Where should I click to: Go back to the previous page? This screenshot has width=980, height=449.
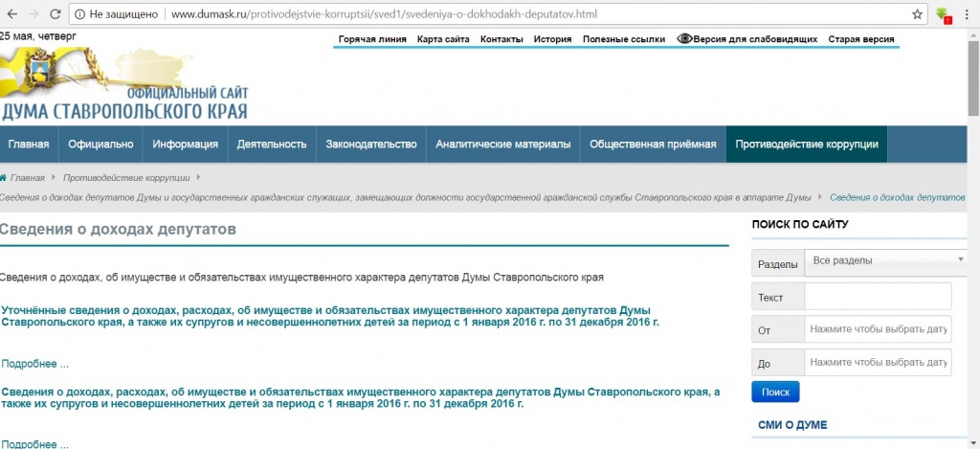(x=11, y=13)
